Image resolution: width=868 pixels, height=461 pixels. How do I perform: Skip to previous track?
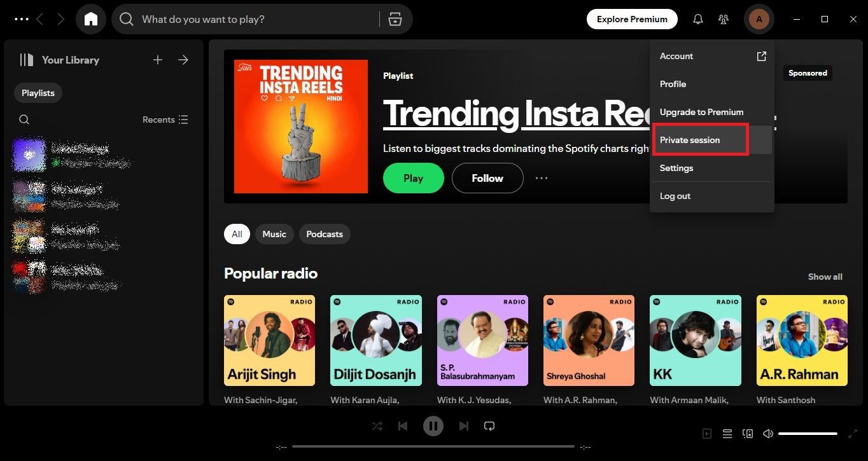(403, 426)
